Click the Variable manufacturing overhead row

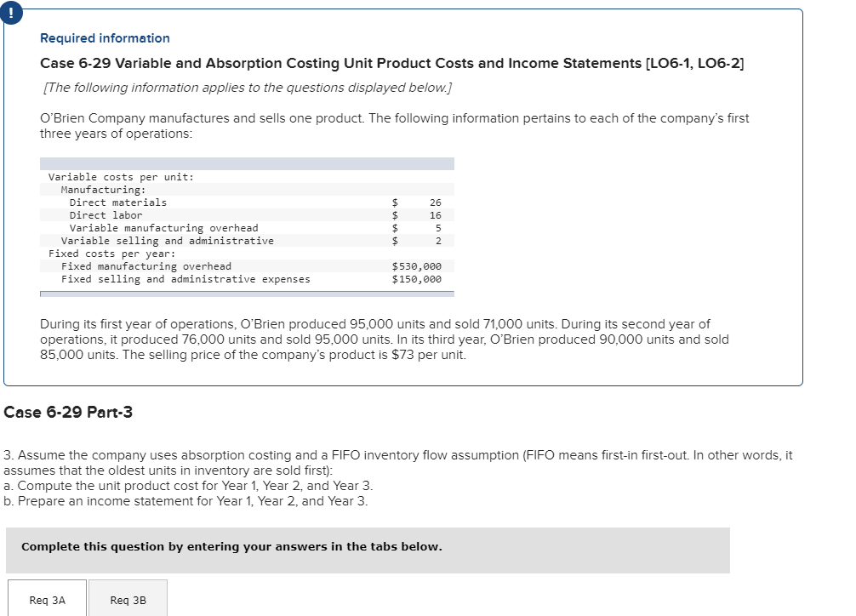pyautogui.click(x=247, y=227)
